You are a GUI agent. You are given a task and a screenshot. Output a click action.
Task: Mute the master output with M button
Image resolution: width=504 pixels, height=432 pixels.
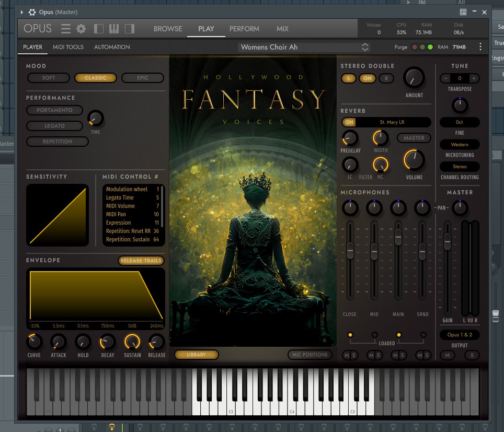[448, 355]
